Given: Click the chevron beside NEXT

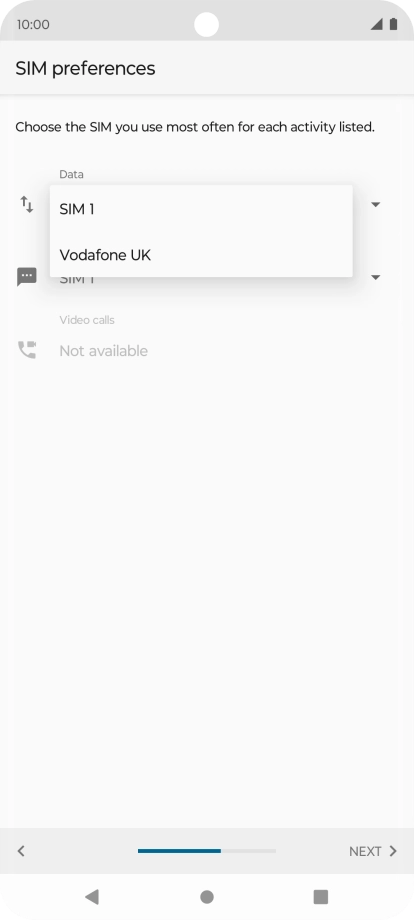Looking at the screenshot, I should (393, 851).
